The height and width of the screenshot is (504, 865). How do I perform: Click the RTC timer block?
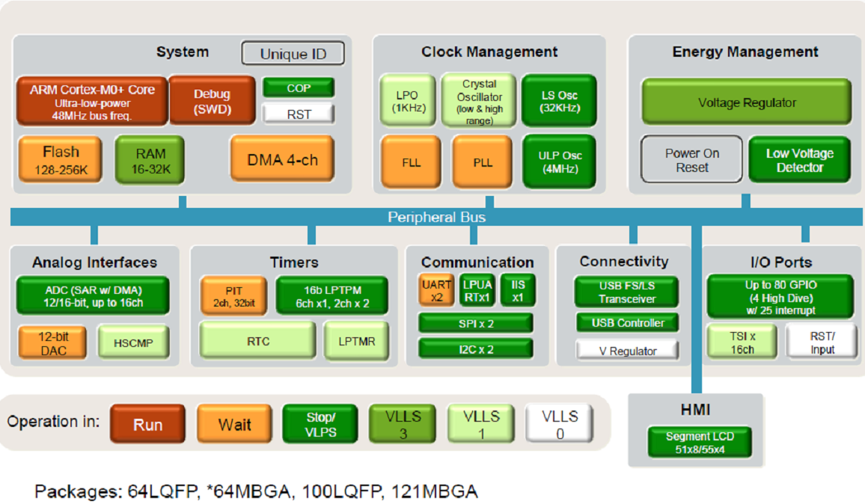pyautogui.click(x=257, y=342)
